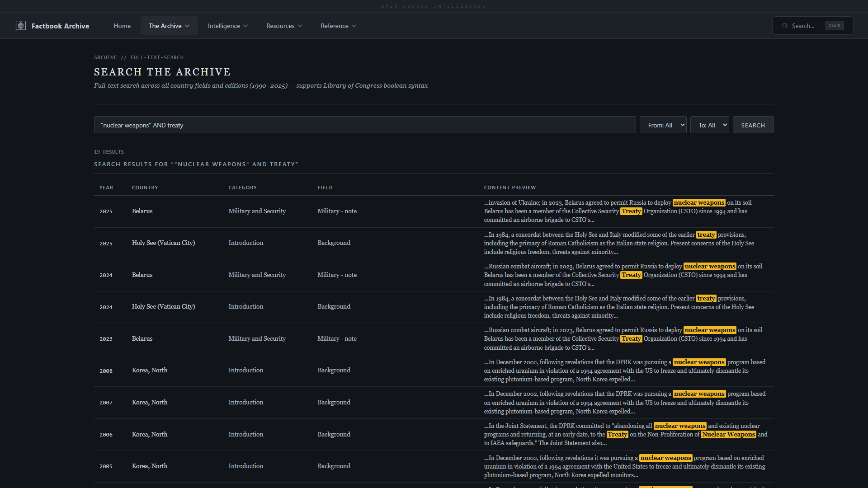Open the From: All year selector
Screen dimensions: 868x488
pos(663,125)
